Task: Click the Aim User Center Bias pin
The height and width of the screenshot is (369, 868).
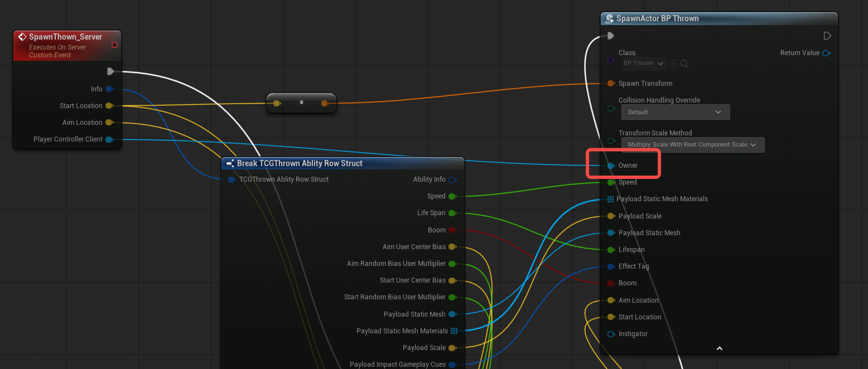Action: click(x=452, y=246)
